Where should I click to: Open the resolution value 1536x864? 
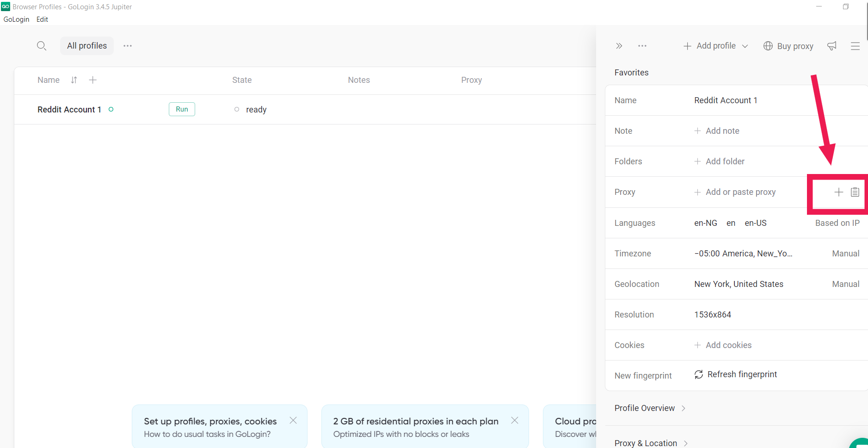tap(713, 315)
